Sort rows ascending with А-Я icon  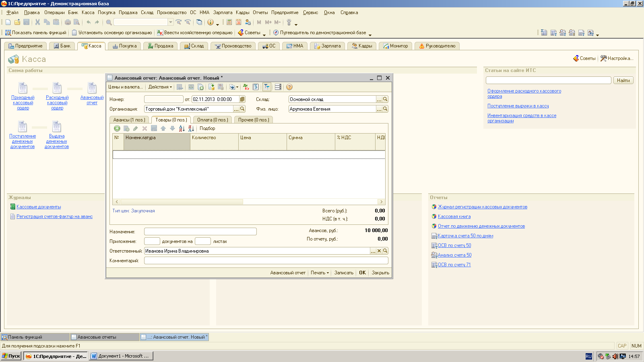click(182, 128)
